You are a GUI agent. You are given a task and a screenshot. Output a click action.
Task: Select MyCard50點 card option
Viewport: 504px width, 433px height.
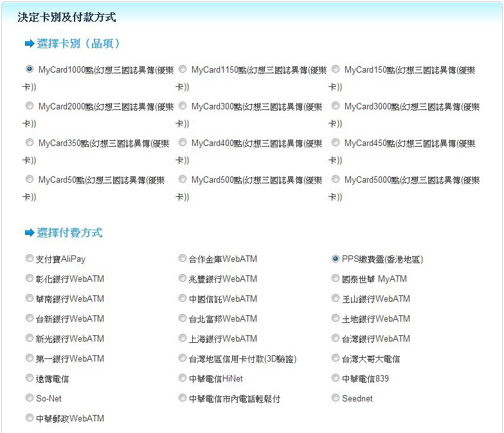click(30, 179)
